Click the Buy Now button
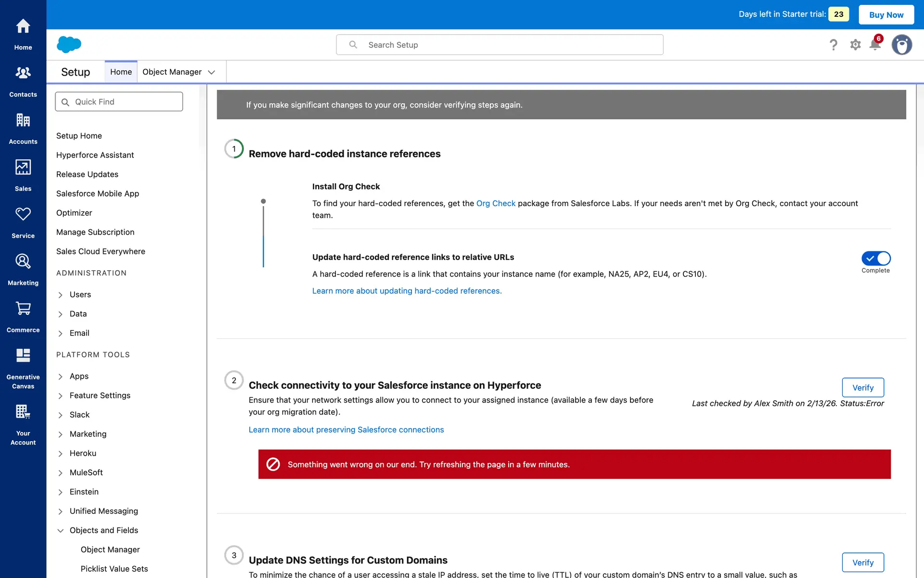Image resolution: width=924 pixels, height=578 pixels. 885,14
